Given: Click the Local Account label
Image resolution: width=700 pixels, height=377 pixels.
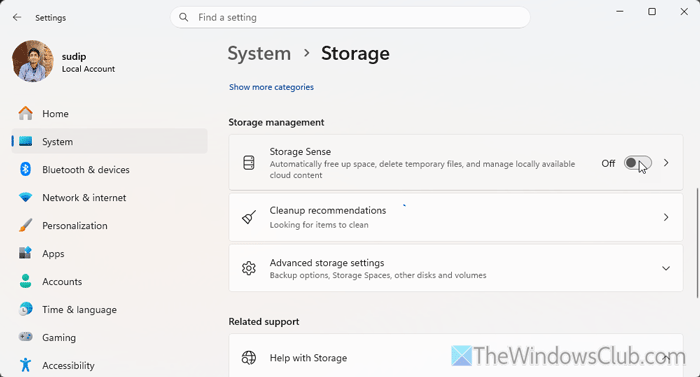Looking at the screenshot, I should point(88,69).
